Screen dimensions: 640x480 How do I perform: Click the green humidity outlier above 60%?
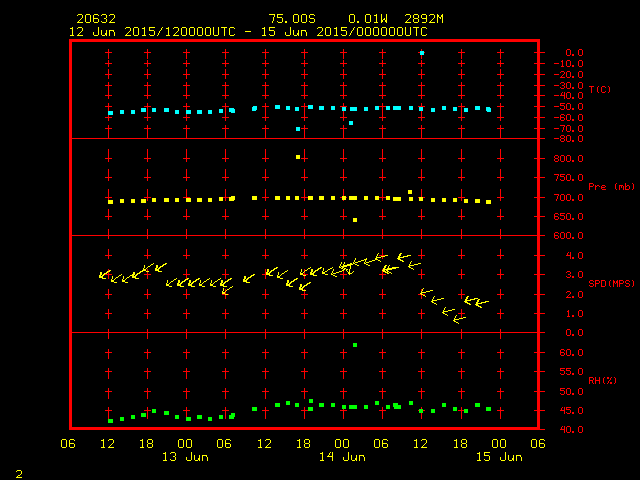tap(355, 345)
